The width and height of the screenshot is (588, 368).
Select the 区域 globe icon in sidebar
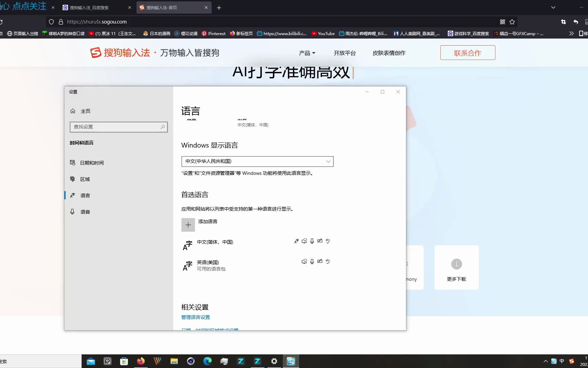coord(72,179)
